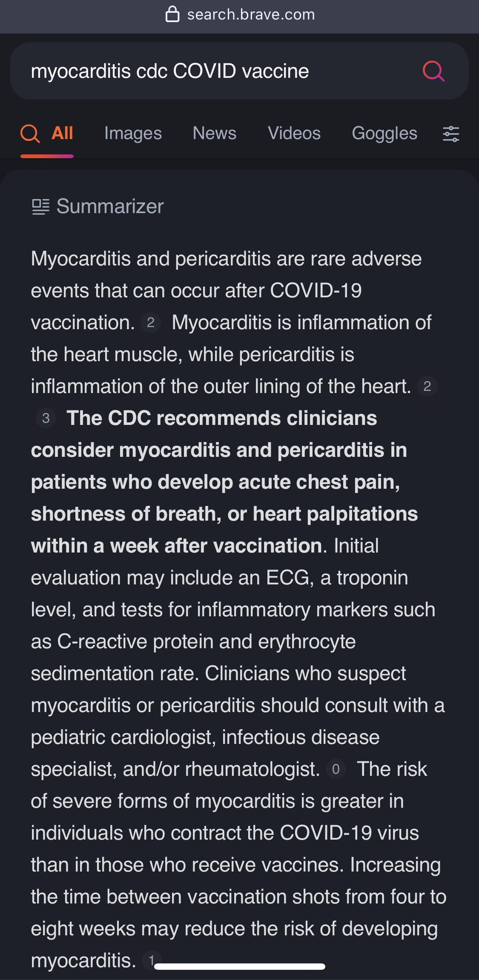The image size is (479, 980).
Task: Open citation 0 after the word rheumatologist
Action: point(336,769)
